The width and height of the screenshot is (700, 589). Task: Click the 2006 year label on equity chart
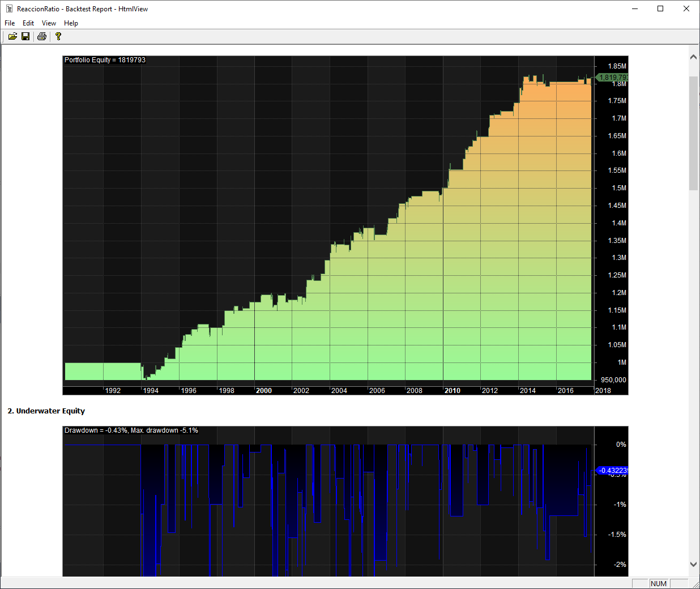tap(377, 391)
